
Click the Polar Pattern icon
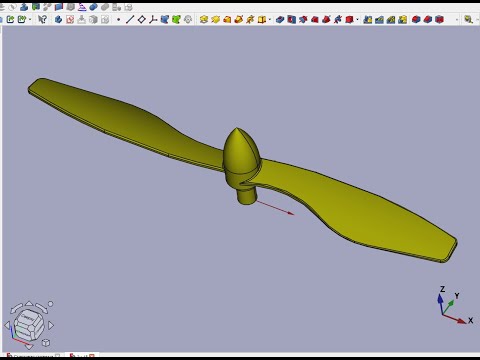(391, 19)
